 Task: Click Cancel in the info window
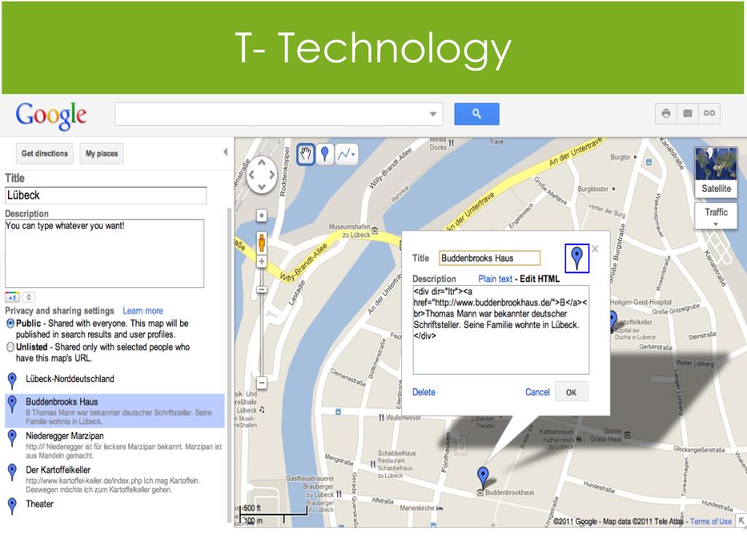coord(538,392)
